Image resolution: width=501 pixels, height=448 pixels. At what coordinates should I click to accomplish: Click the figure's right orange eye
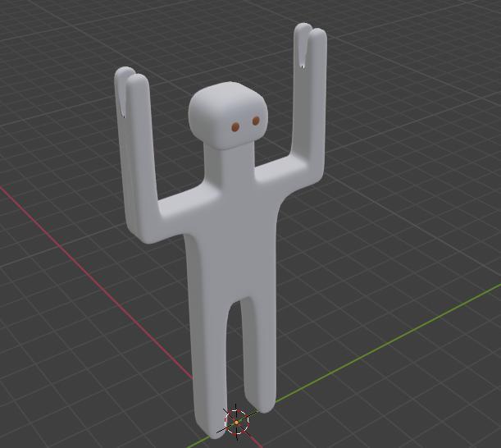click(256, 121)
